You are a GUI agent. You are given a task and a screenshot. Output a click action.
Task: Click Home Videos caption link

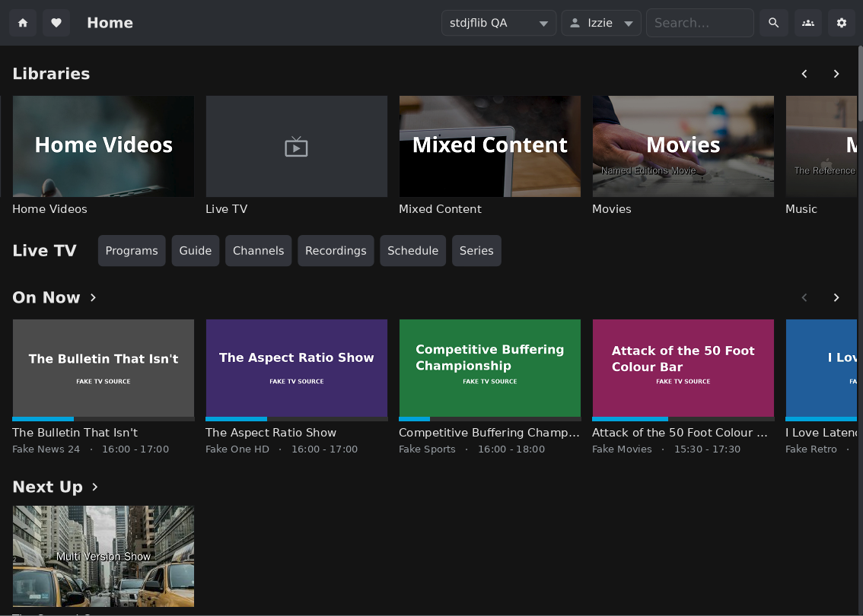coord(49,209)
